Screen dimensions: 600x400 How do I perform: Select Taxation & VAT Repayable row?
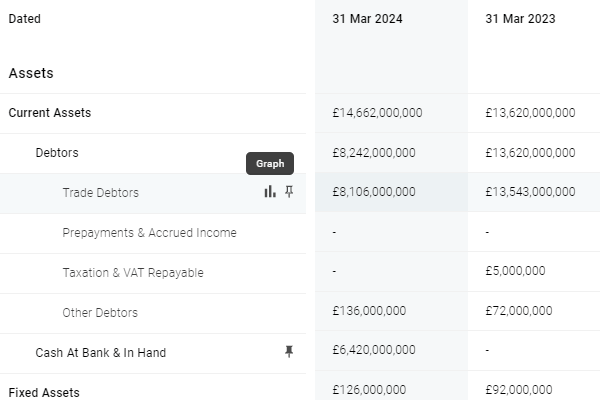(132, 273)
